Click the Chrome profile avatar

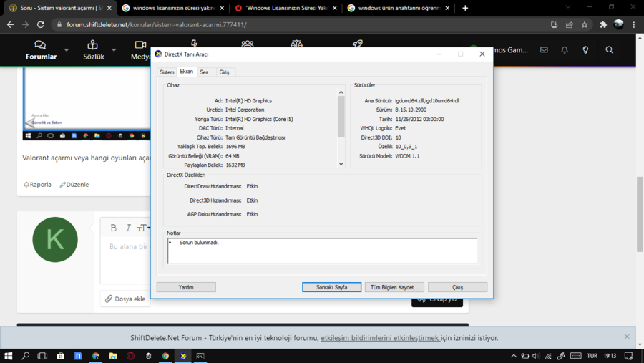pos(618,24)
